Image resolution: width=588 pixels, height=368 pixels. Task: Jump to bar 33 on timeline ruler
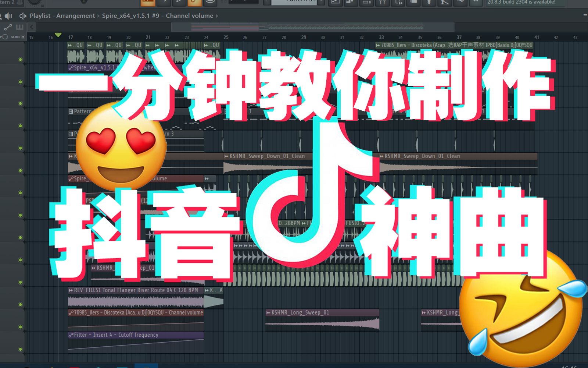tap(381, 37)
